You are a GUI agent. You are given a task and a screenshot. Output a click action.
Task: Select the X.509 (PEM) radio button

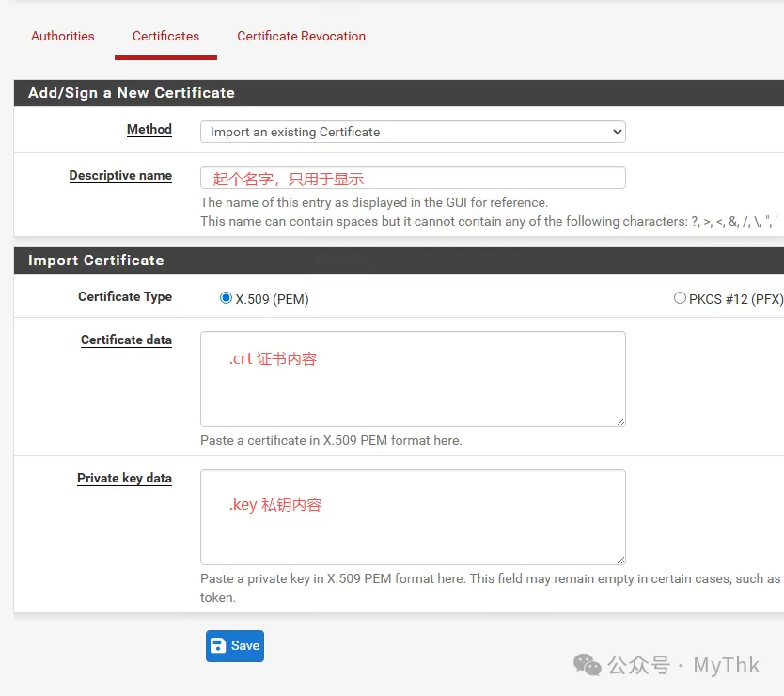point(226,298)
